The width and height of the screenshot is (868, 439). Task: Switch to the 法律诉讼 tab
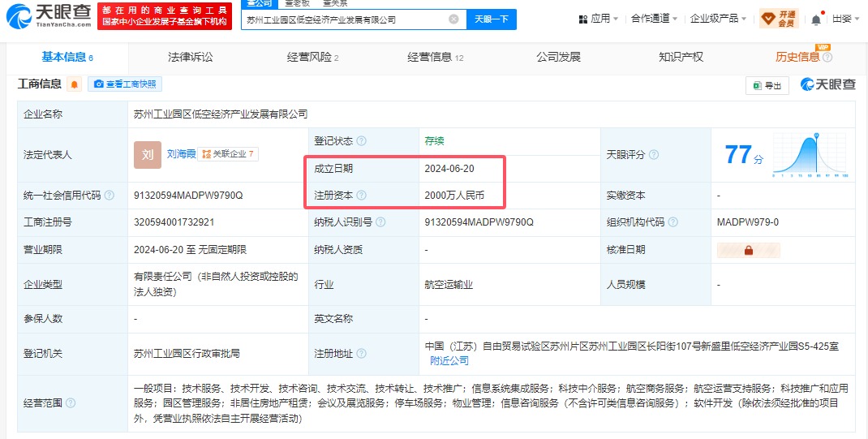pos(190,57)
